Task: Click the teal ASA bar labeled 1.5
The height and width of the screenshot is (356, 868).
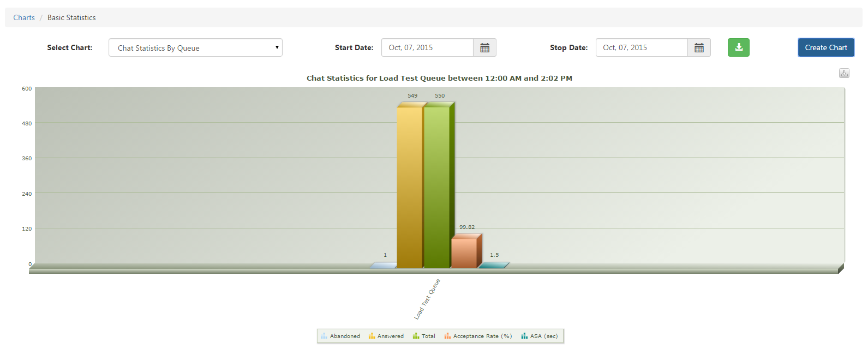Action: pyautogui.click(x=493, y=265)
